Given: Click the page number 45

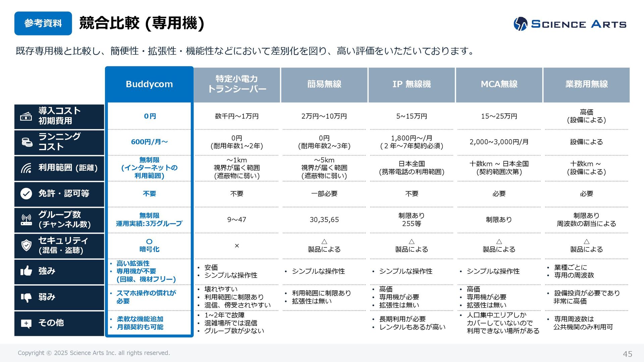Looking at the screenshot, I should [x=627, y=354].
